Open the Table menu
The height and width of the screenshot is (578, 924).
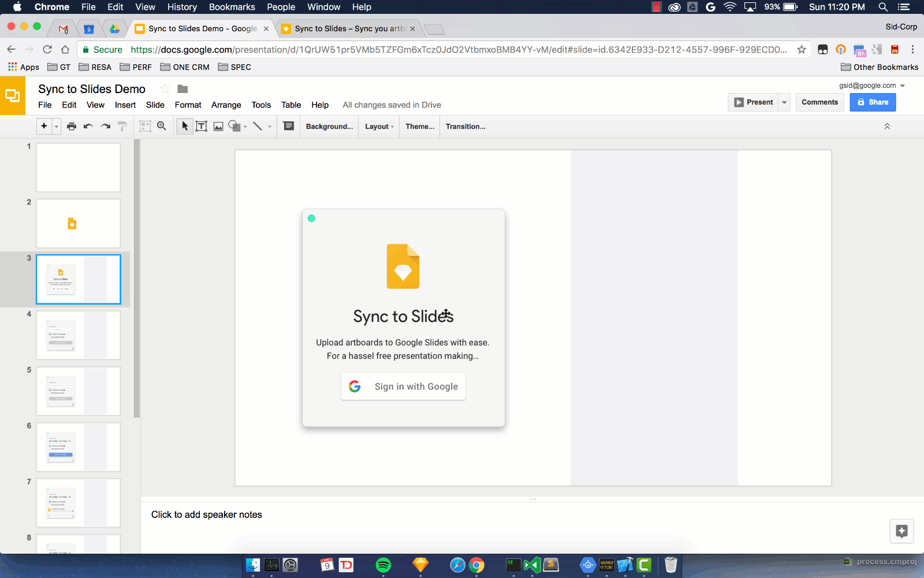(291, 105)
